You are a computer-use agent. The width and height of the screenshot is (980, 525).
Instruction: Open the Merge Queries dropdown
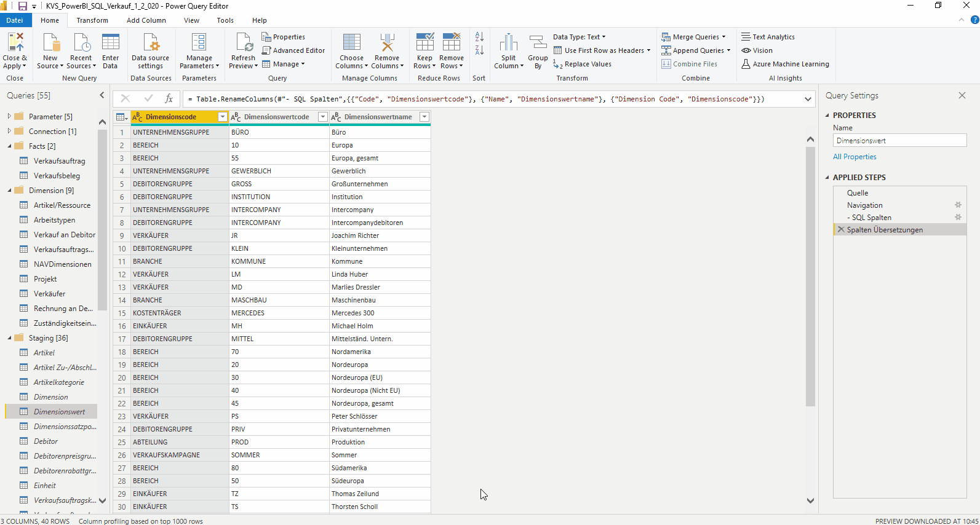694,37
